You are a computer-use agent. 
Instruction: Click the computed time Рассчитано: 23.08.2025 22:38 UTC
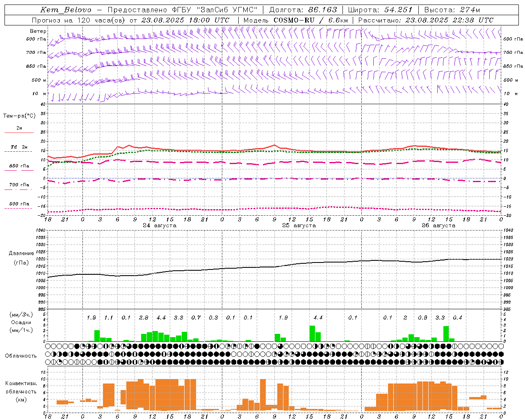coord(426,20)
